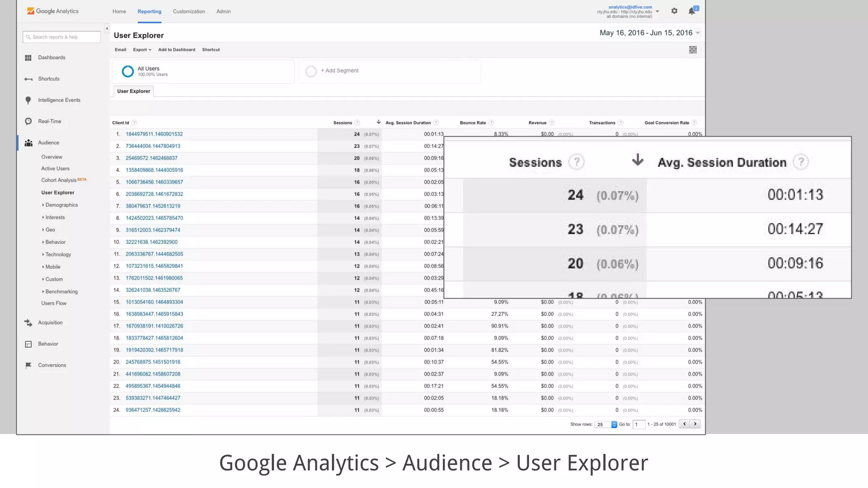The image size is (868, 488).
Task: Go to previous page of results
Action: 684,424
